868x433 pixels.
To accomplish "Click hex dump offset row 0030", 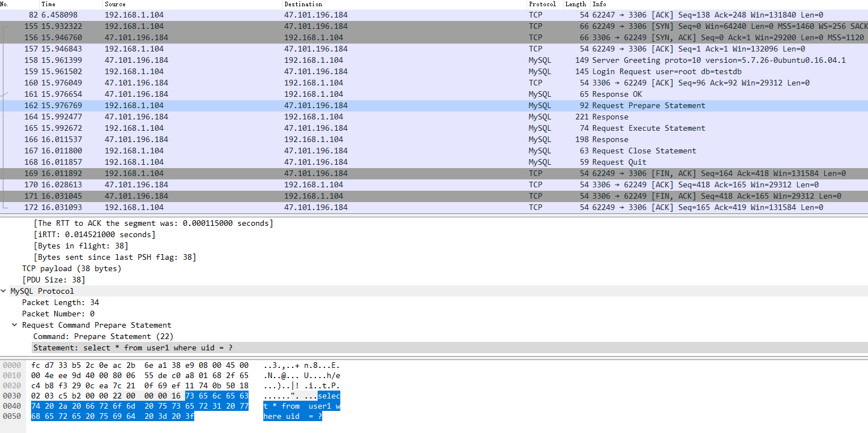I will tap(11, 396).
